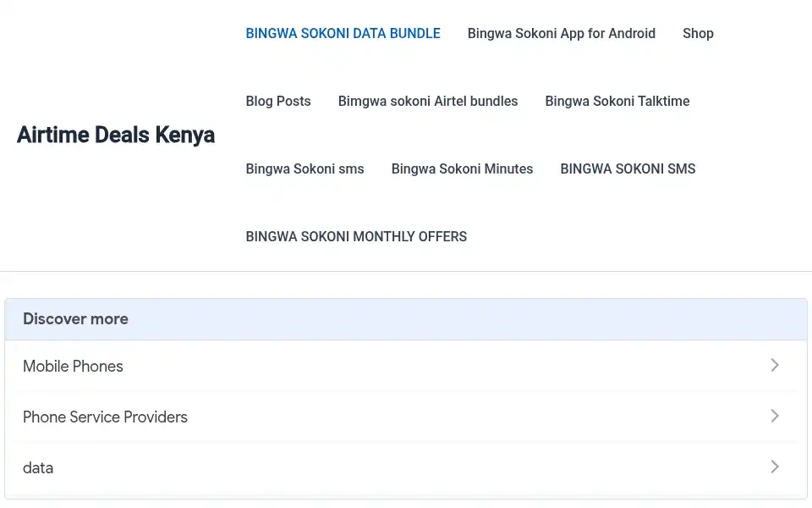Select uppercase BINGWA SOKONI SMS link
The height and width of the screenshot is (508, 812).
[x=628, y=169]
